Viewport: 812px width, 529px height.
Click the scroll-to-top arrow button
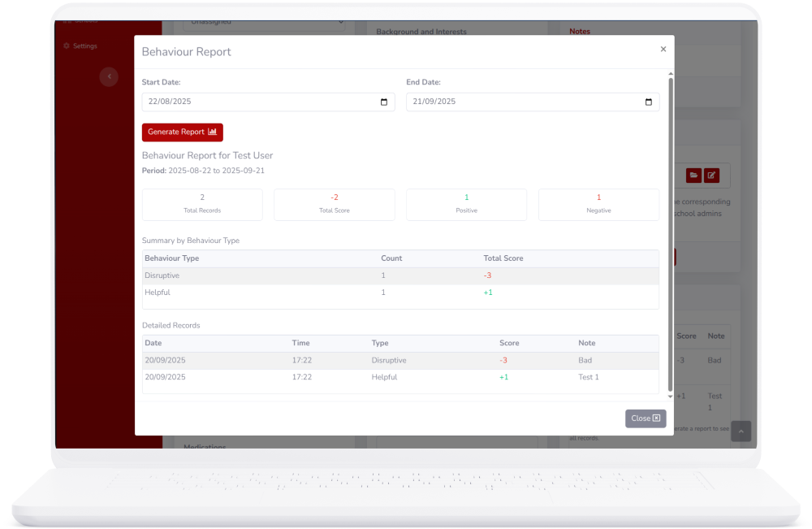pyautogui.click(x=741, y=431)
